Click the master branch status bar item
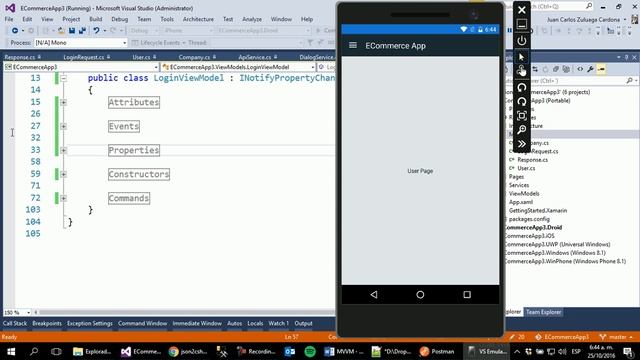 616,337
